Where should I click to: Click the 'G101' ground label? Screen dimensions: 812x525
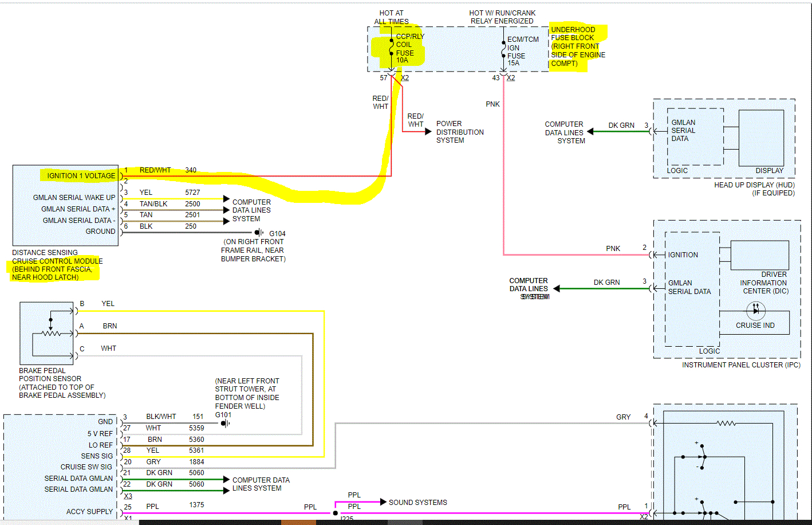pos(223,415)
